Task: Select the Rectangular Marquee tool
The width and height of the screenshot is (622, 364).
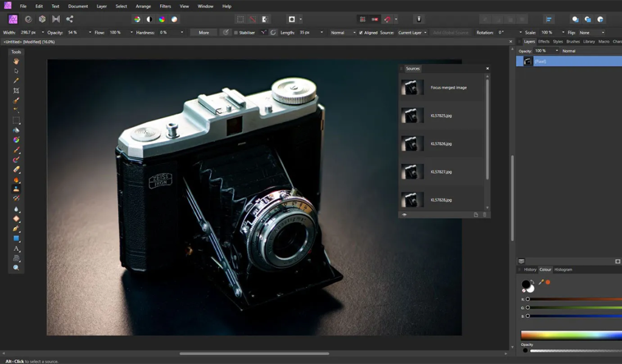Action: coord(16,120)
